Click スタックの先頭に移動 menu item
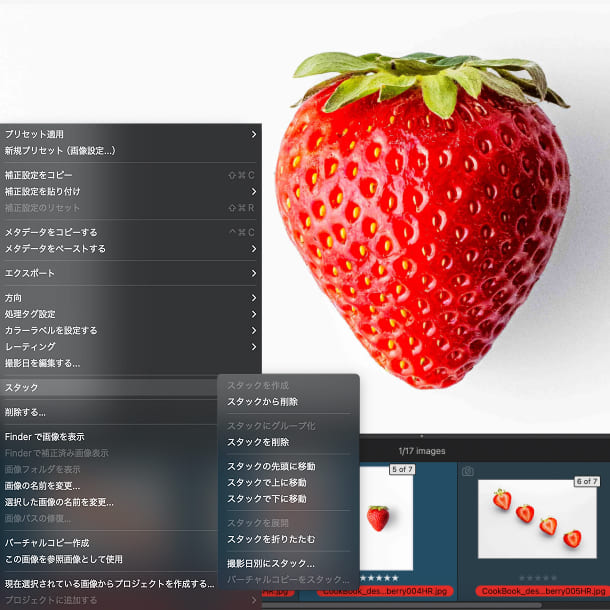This screenshot has width=610, height=610. (271, 466)
